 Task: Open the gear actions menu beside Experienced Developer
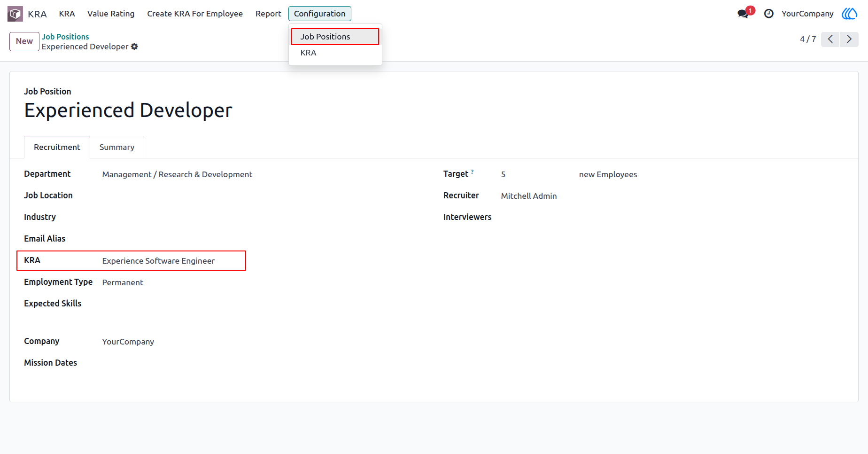(x=134, y=47)
